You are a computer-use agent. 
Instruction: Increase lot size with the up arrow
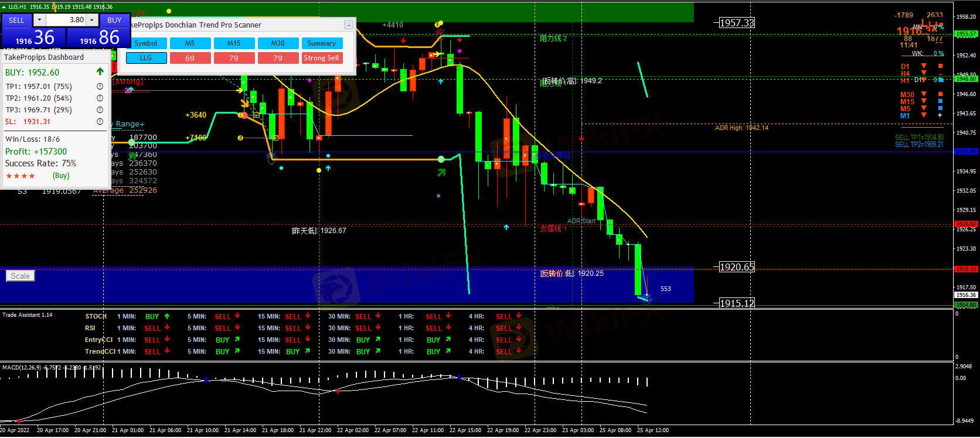pyautogui.click(x=92, y=20)
